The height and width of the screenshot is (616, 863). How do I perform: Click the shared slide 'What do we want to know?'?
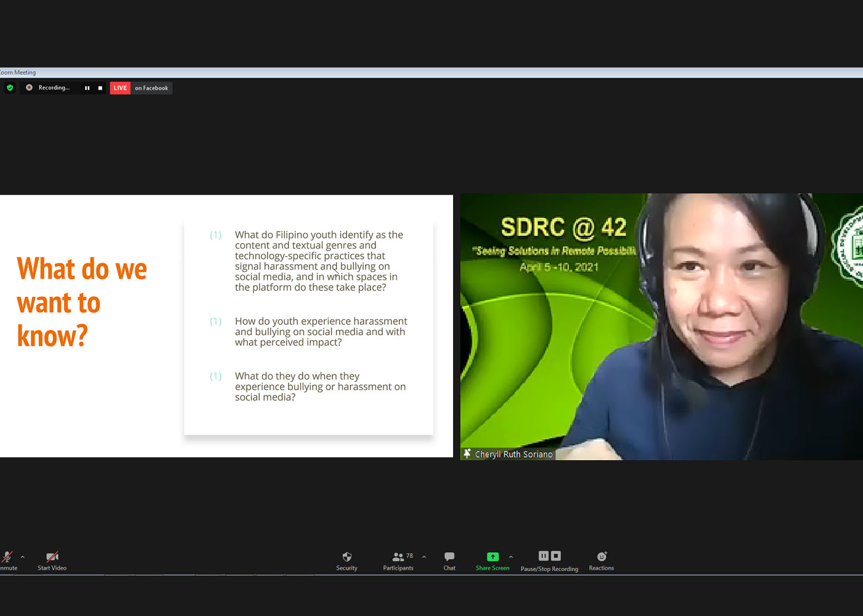pyautogui.click(x=226, y=326)
